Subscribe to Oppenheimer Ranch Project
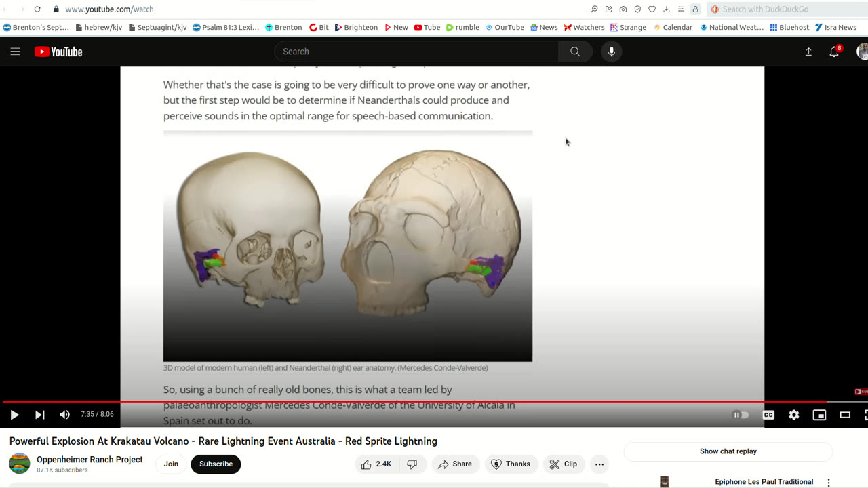This screenshot has height=488, width=868. (216, 464)
